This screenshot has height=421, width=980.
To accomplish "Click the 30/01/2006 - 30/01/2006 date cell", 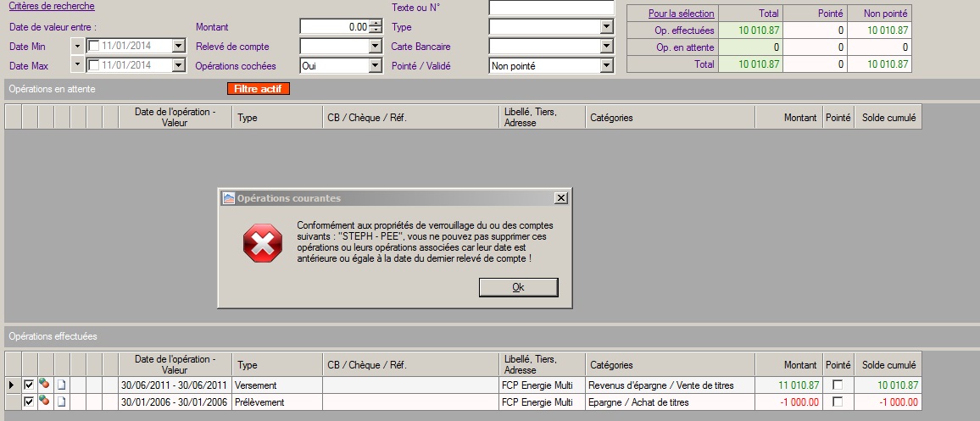I will click(x=175, y=402).
